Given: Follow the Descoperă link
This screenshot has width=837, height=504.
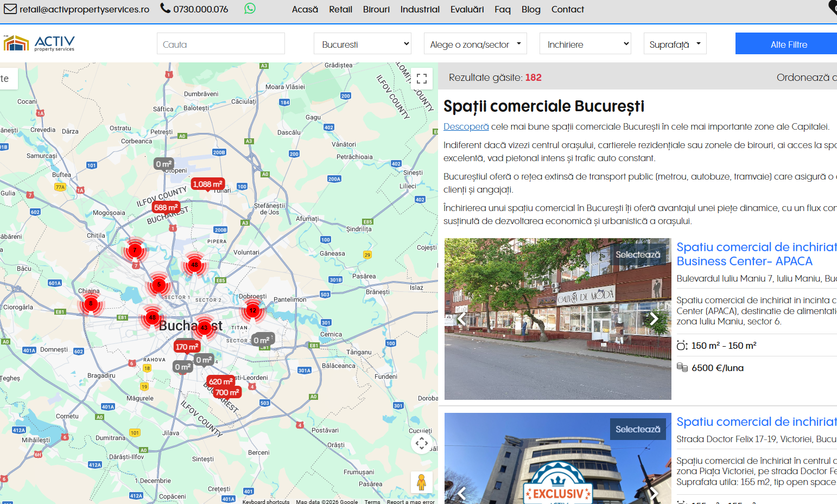Looking at the screenshot, I should tap(466, 126).
